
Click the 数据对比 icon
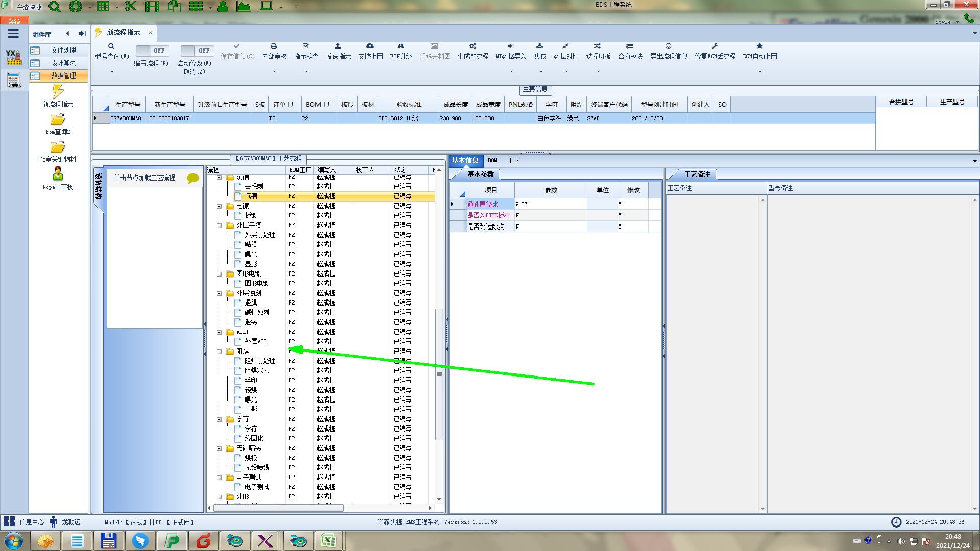(x=566, y=46)
